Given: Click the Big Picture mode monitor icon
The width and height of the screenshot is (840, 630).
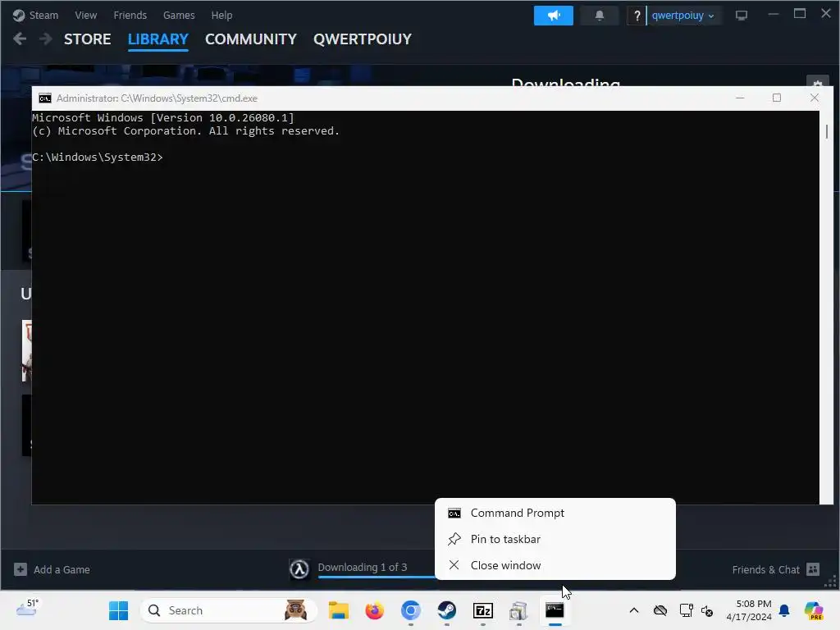Looking at the screenshot, I should (x=742, y=16).
